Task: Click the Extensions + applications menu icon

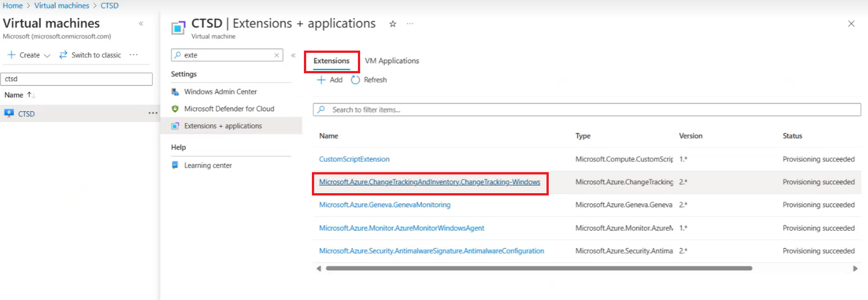Action: (176, 126)
